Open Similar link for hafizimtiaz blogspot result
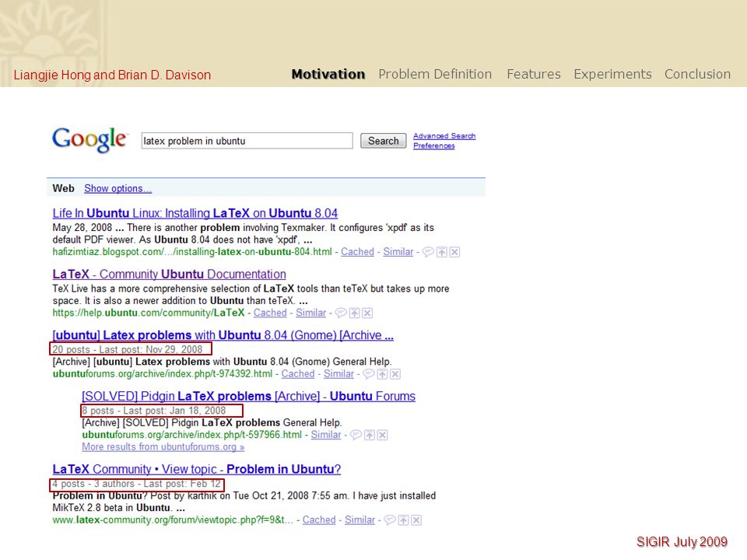The height and width of the screenshot is (560, 747). [x=398, y=252]
